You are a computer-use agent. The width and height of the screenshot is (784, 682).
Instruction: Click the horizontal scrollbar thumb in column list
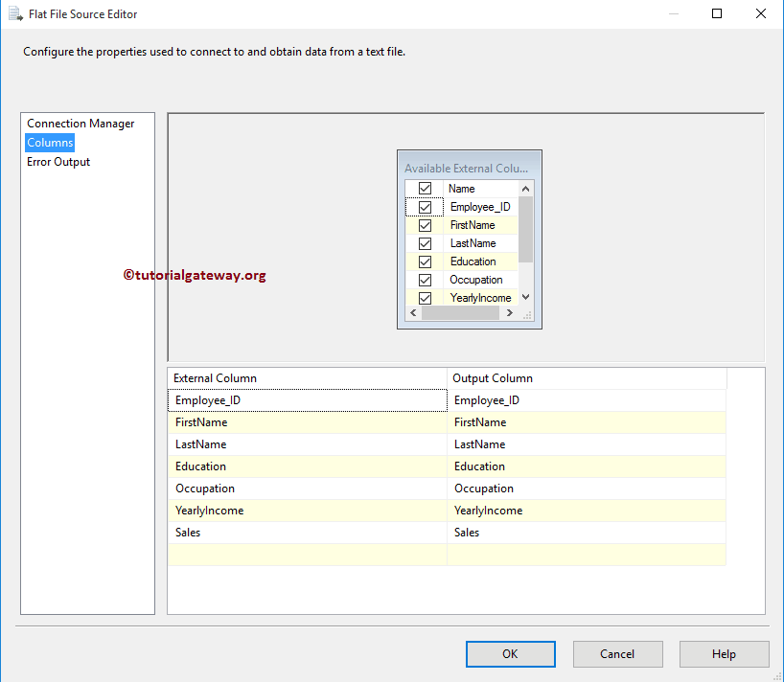click(460, 313)
